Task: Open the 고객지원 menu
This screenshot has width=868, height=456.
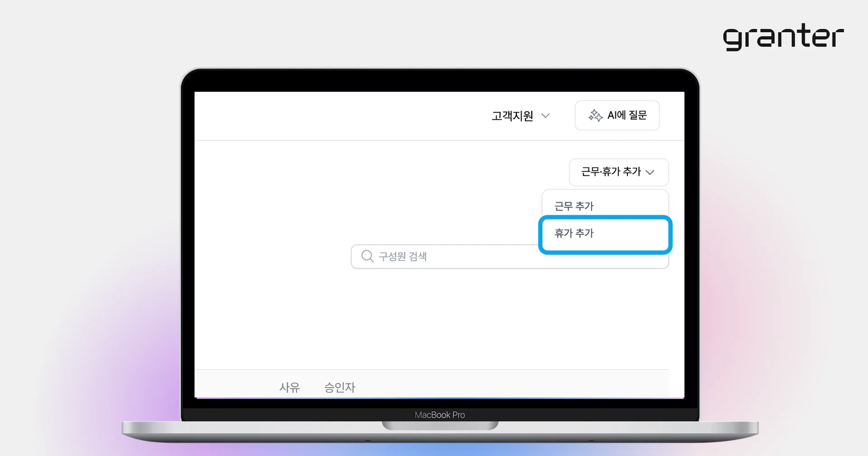Action: click(x=521, y=116)
